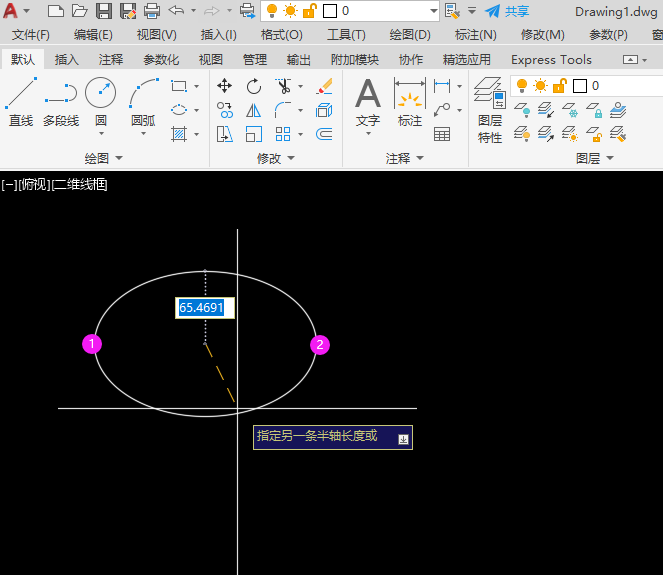The height and width of the screenshot is (575, 663).
Task: Switch to the 插入 ribbon tab
Action: point(67,60)
